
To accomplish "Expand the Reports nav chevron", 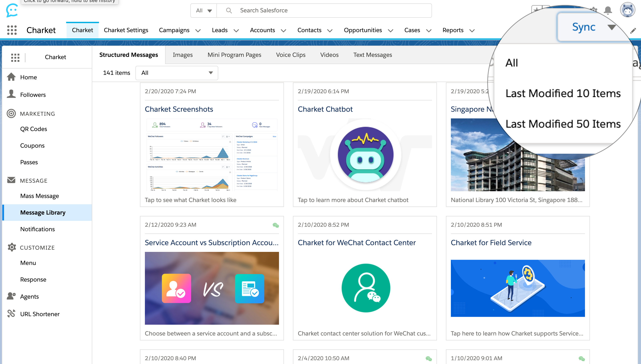I will tap(472, 31).
